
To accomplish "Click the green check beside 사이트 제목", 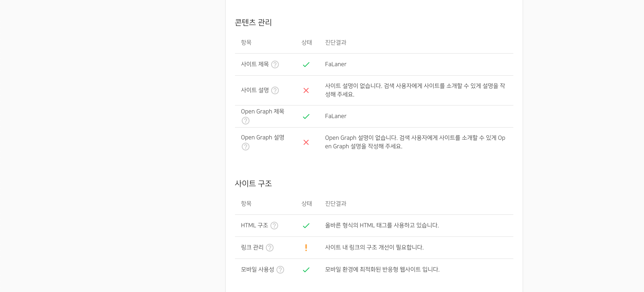I will tap(306, 64).
